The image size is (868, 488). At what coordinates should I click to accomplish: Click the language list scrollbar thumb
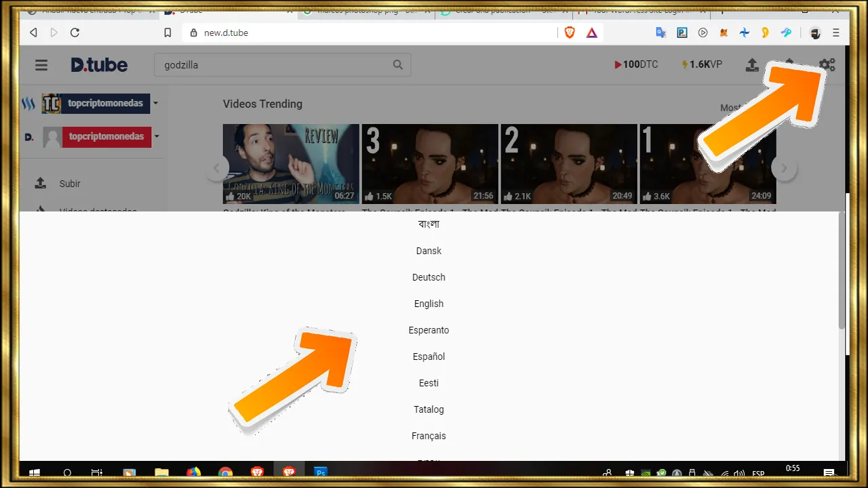pos(842,271)
